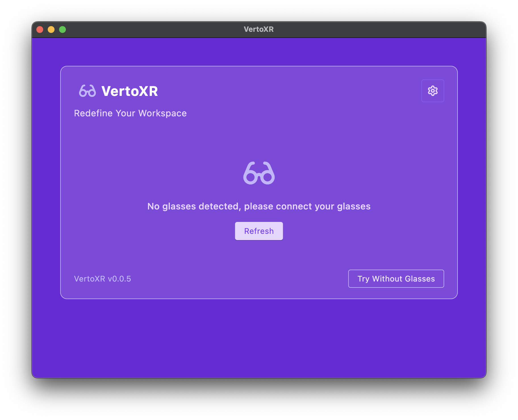Viewport: 518px width, 420px height.
Task: Click the glasses logo beside VertoXR heading
Action: (87, 91)
